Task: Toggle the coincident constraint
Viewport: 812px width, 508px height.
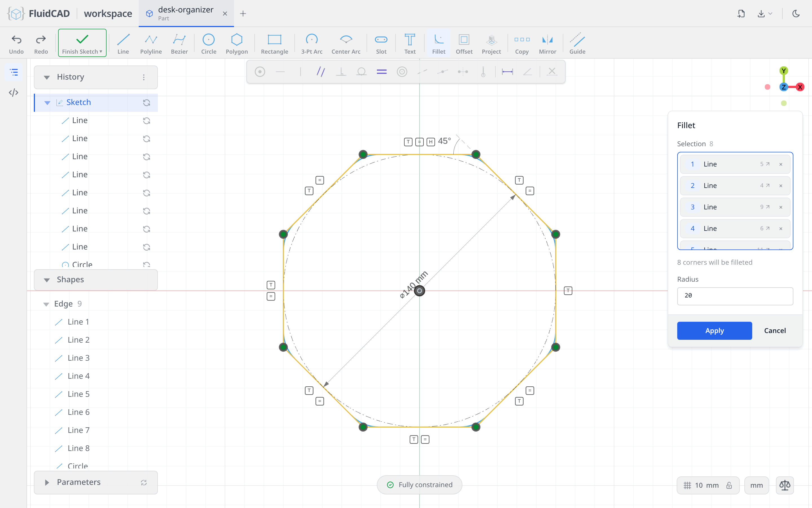Action: pyautogui.click(x=260, y=72)
